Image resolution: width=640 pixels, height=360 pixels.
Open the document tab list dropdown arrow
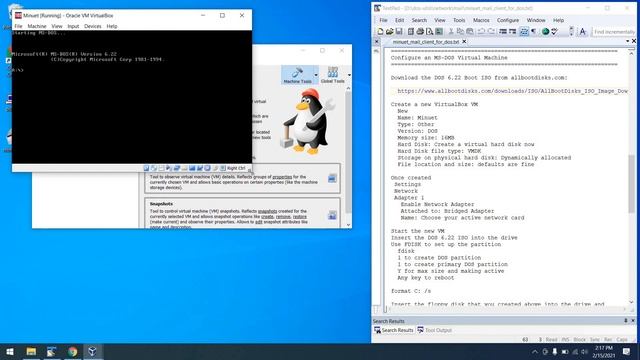click(627, 41)
